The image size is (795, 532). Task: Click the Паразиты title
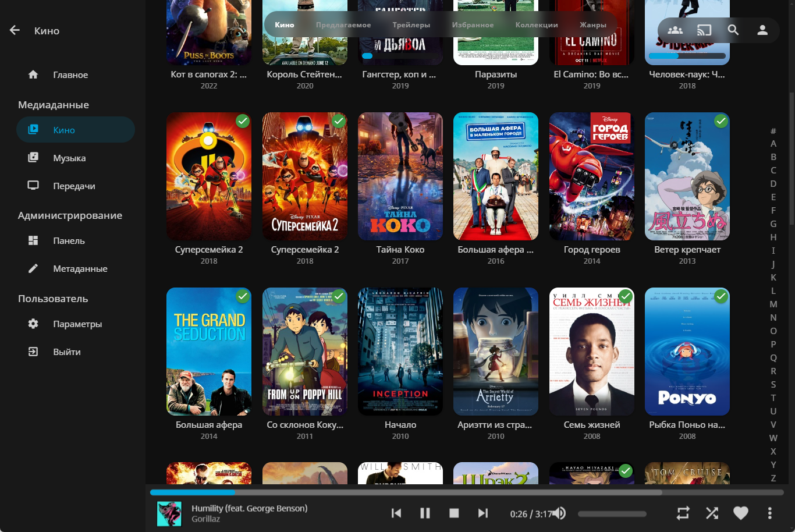pyautogui.click(x=496, y=75)
